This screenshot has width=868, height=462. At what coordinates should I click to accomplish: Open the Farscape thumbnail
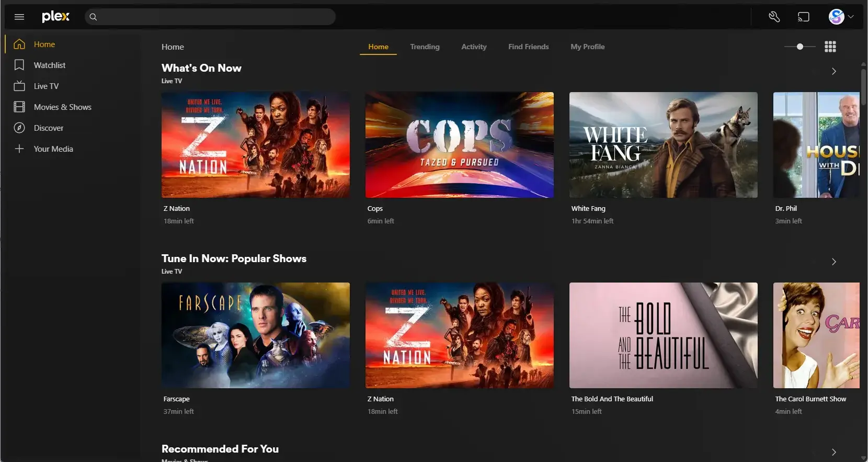pyautogui.click(x=256, y=335)
